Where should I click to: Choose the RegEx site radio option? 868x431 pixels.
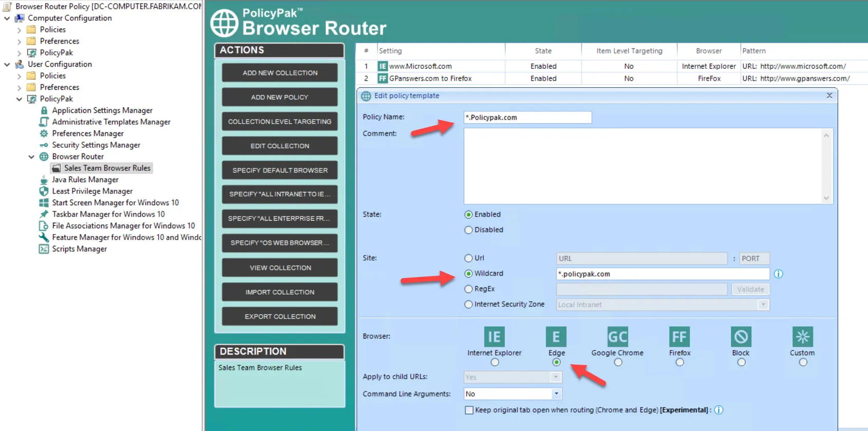point(468,289)
